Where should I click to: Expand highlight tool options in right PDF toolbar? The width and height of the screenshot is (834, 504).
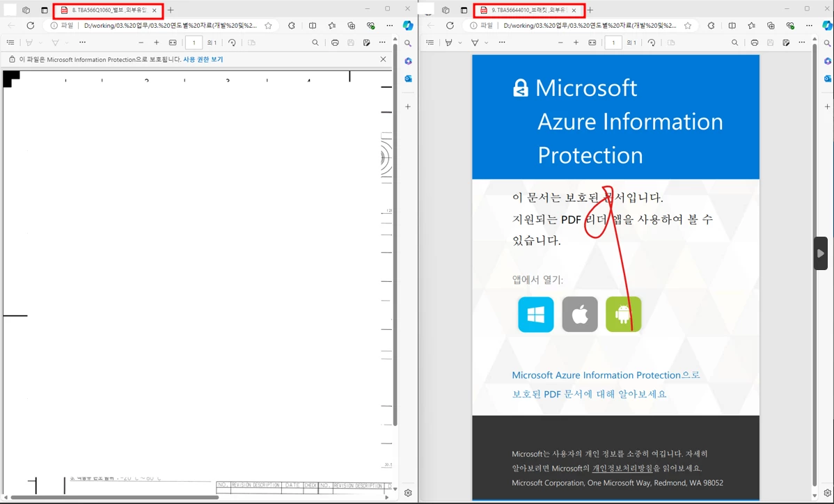tap(460, 42)
